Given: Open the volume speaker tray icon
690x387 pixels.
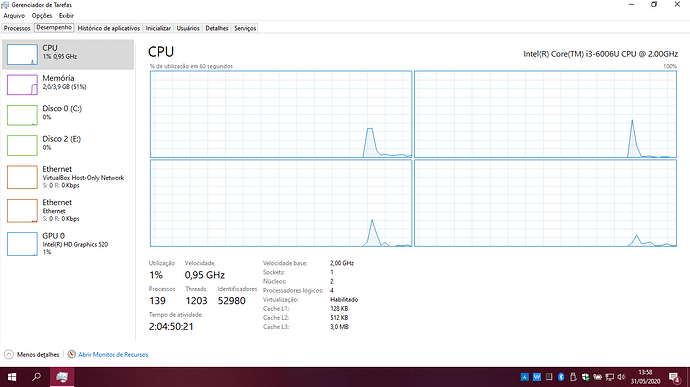Looking at the screenshot, I should [x=621, y=377].
